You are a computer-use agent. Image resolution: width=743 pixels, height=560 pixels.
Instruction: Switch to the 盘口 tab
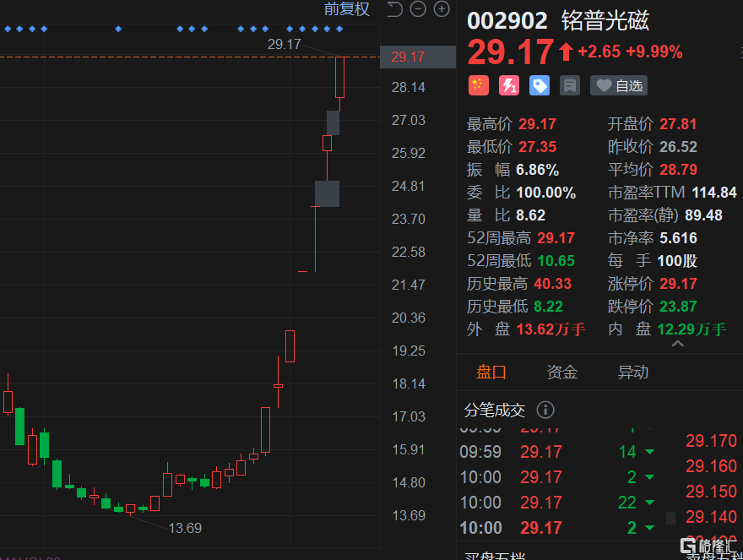point(491,372)
